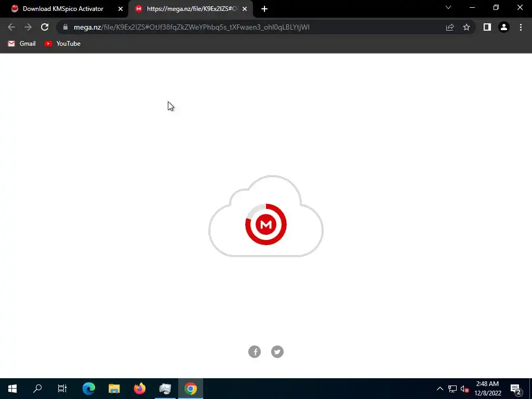Open network status tray icon
This screenshot has height=399, width=532.
pos(453,389)
